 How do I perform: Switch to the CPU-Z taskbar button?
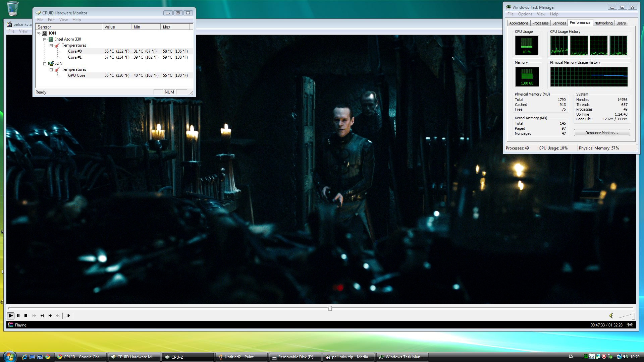[x=187, y=357]
